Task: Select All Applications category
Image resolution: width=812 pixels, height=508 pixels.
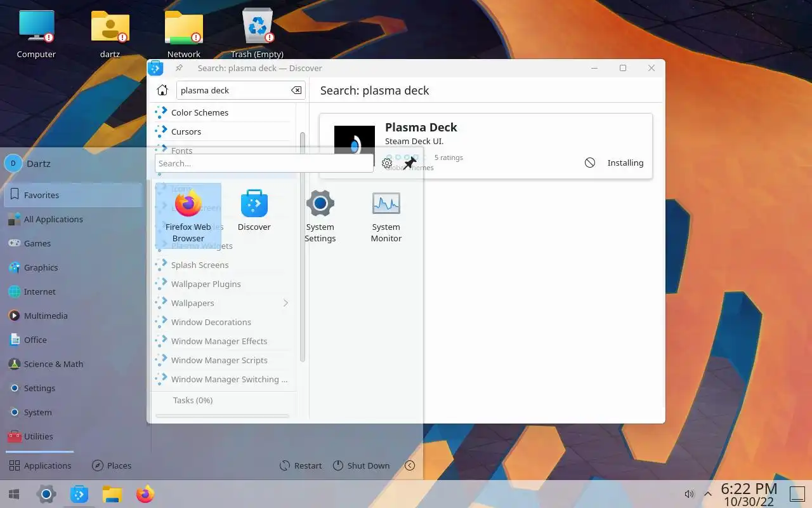Action: click(74, 219)
